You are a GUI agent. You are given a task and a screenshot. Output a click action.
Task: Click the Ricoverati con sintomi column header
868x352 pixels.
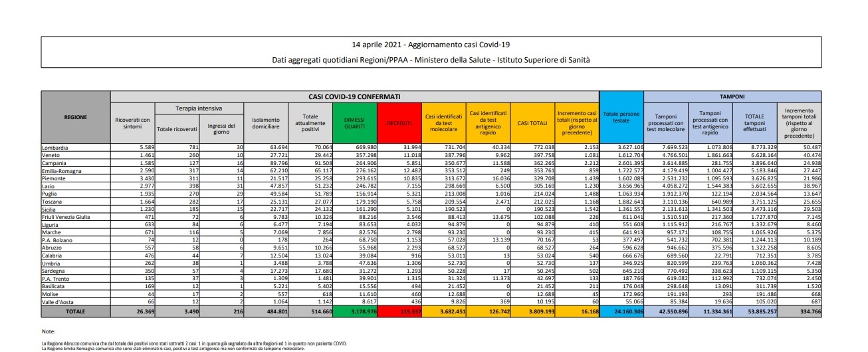pyautogui.click(x=132, y=122)
